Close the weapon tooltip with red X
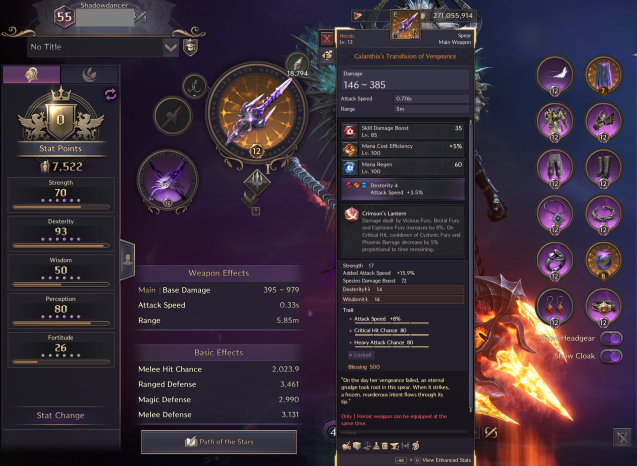 (327, 39)
